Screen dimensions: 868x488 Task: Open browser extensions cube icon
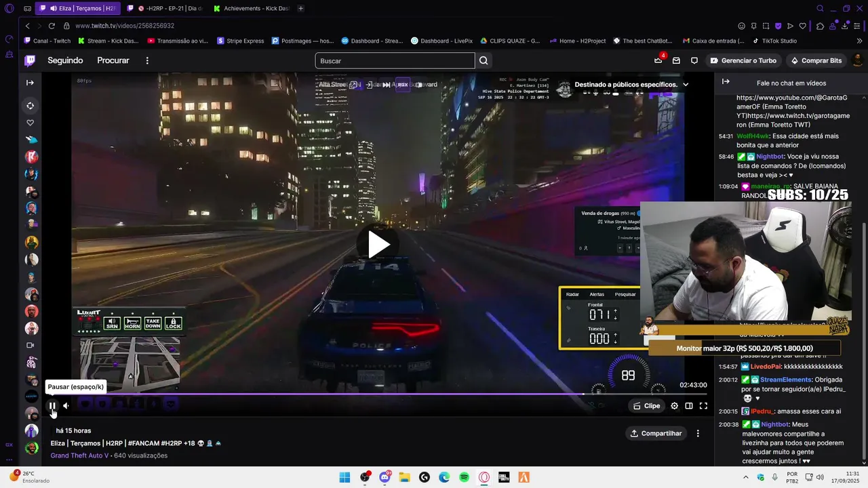tap(821, 26)
